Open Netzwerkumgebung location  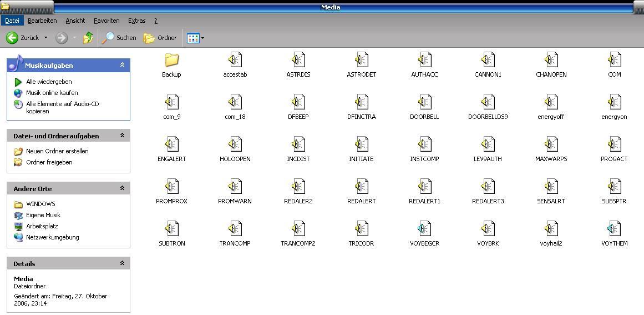(x=53, y=237)
